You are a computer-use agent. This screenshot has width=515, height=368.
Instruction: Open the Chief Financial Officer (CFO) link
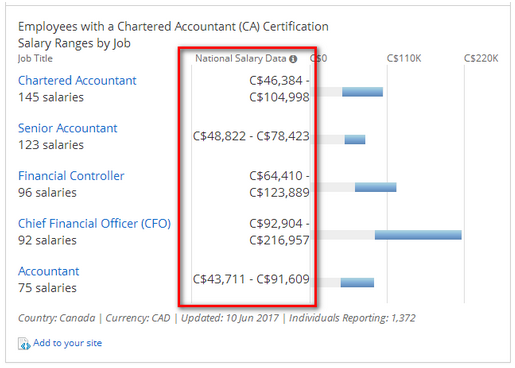coord(94,224)
